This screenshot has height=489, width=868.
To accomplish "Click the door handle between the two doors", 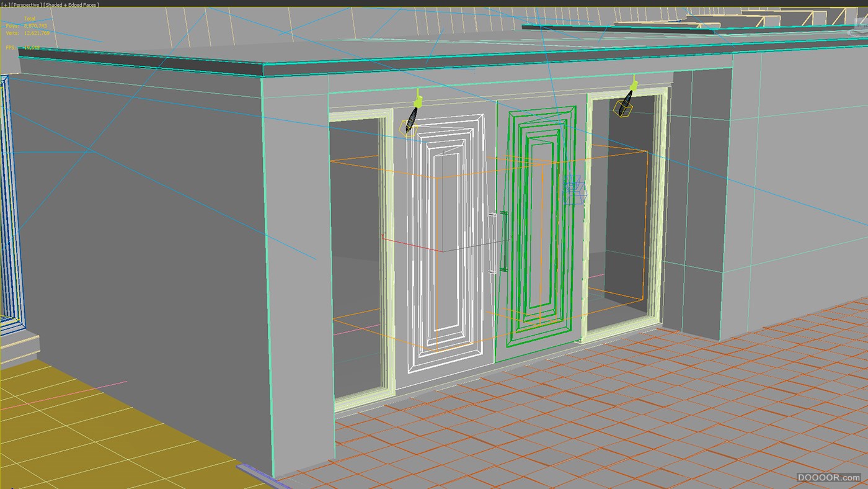I will point(498,242).
